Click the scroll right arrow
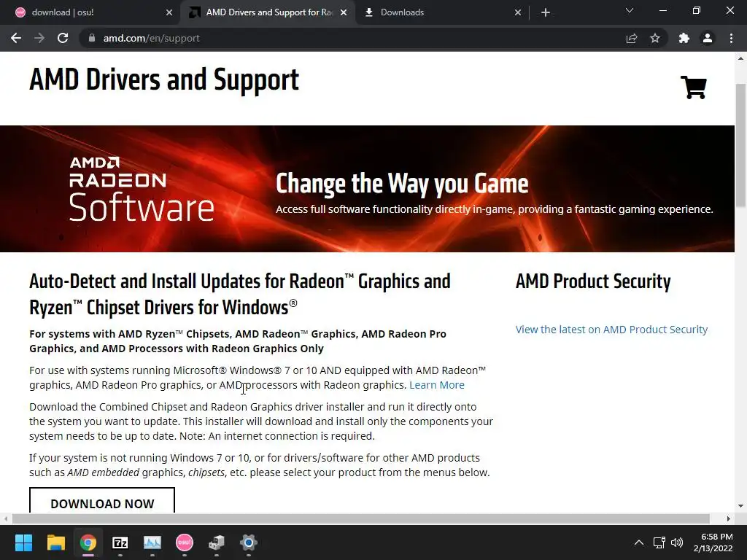The image size is (747, 560). (729, 518)
